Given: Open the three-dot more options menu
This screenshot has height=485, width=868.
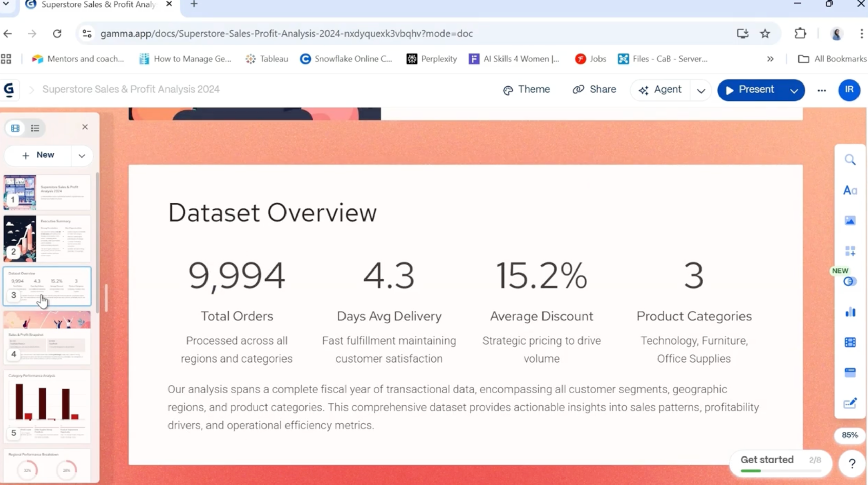Looking at the screenshot, I should coord(822,90).
